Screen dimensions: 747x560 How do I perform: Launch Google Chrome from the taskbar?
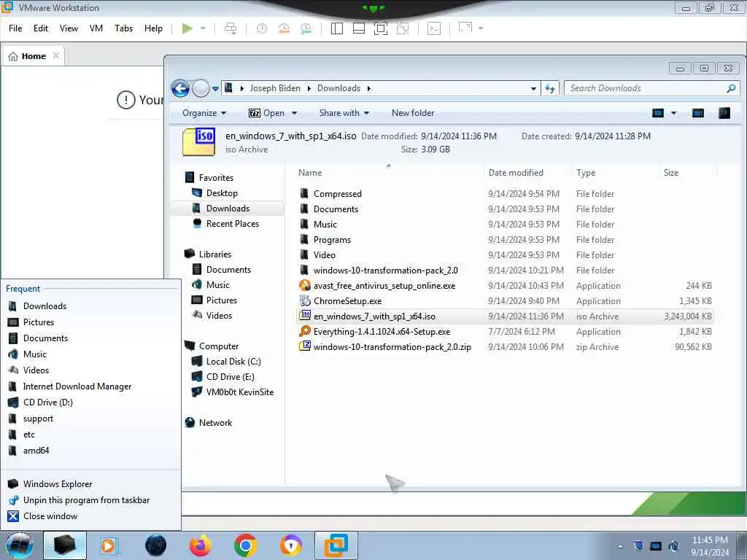(245, 545)
